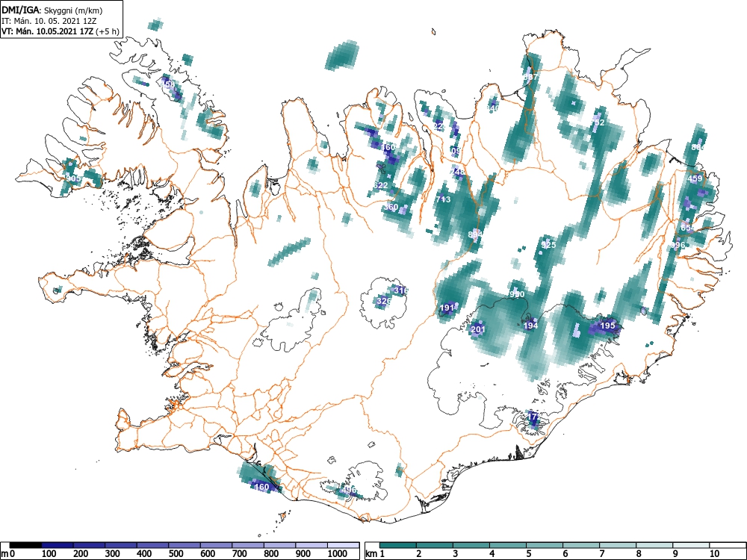The image size is (747, 560).
Task: Click the '194' visibility value label
Action: click(x=530, y=326)
